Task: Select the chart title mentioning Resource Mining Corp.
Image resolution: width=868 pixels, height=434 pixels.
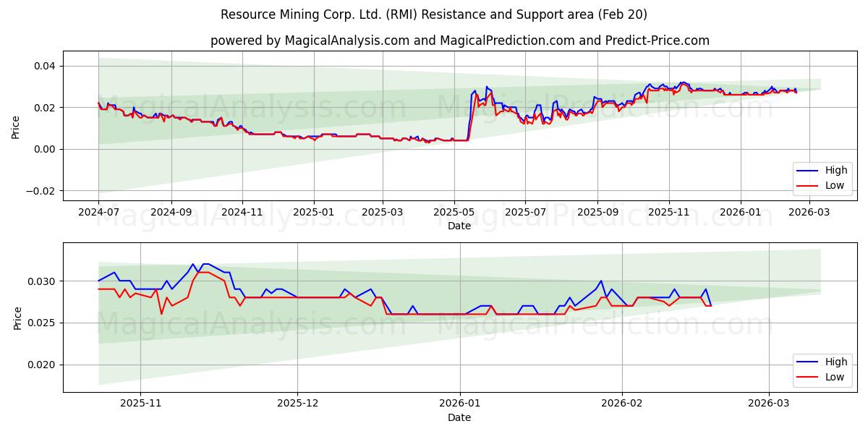Action: [434, 14]
